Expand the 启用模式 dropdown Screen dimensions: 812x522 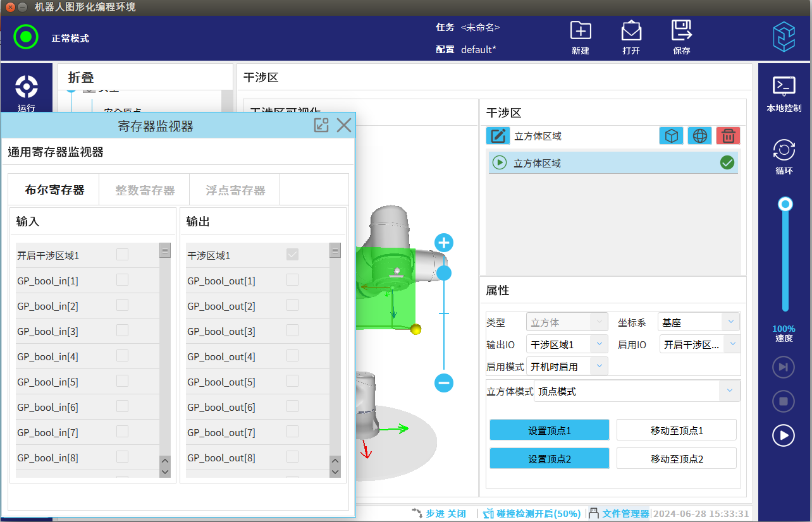coord(567,367)
